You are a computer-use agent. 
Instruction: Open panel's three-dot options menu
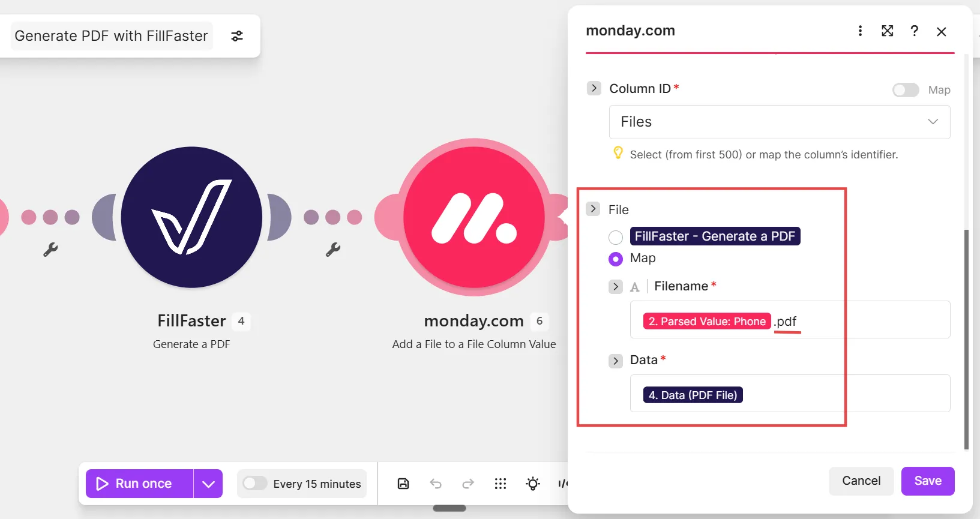860,31
